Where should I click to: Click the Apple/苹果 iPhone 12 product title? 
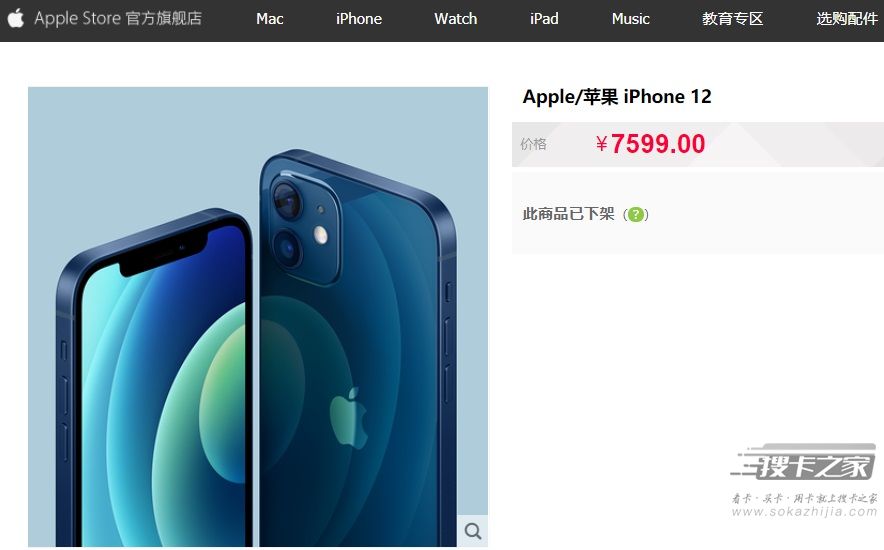point(617,96)
